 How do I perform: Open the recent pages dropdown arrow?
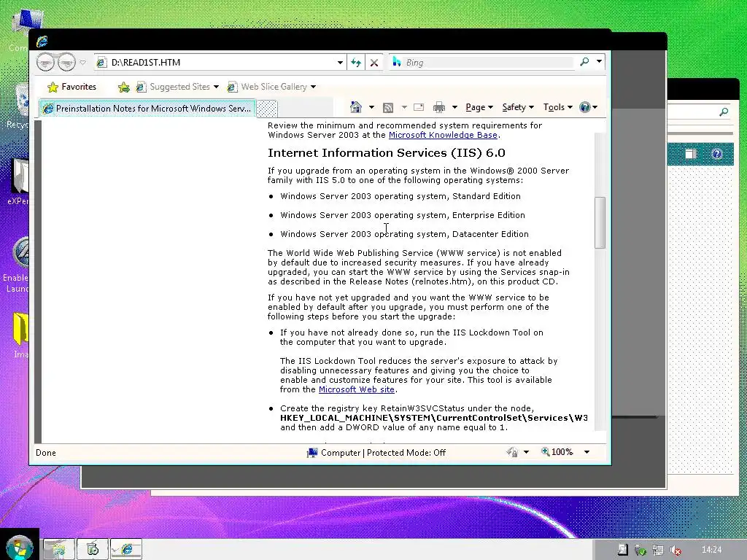(x=83, y=63)
